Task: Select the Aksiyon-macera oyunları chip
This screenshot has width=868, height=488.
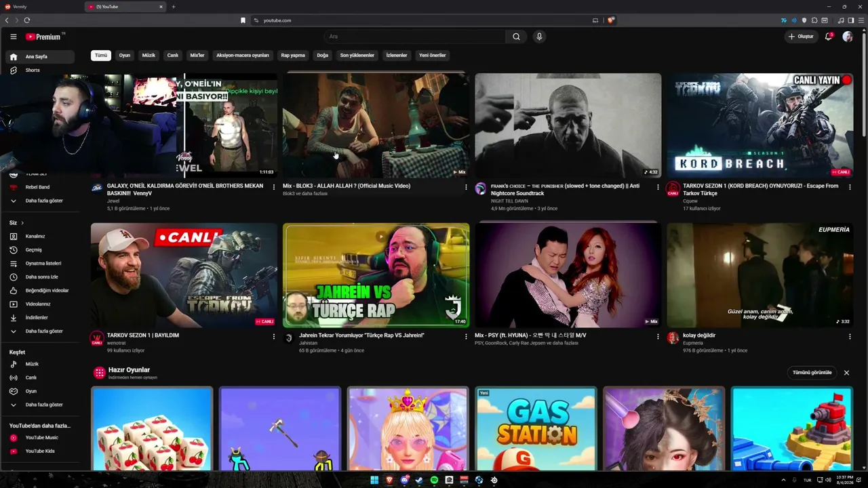Action: (243, 56)
